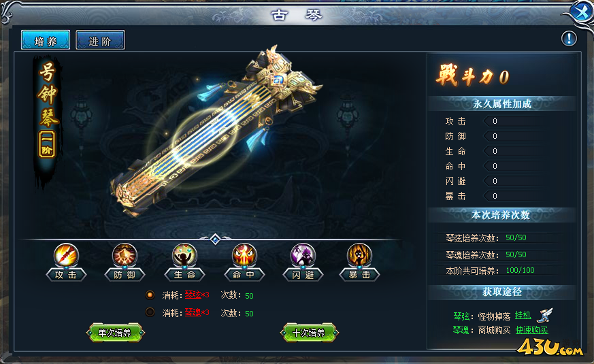594x364 pixels.
Task: Open the exclamation info help icon
Action: (569, 38)
